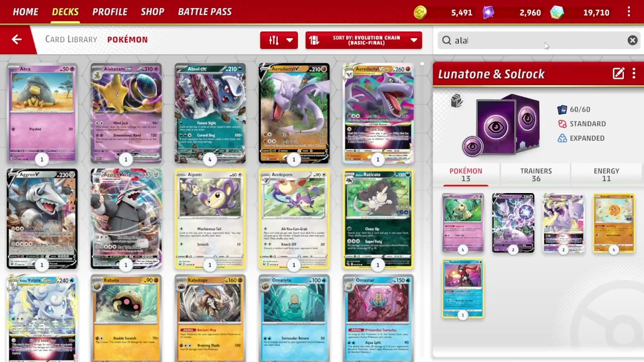The image size is (644, 362).
Task: Edit the Lunatone & Solrock deck name
Action: (618, 74)
